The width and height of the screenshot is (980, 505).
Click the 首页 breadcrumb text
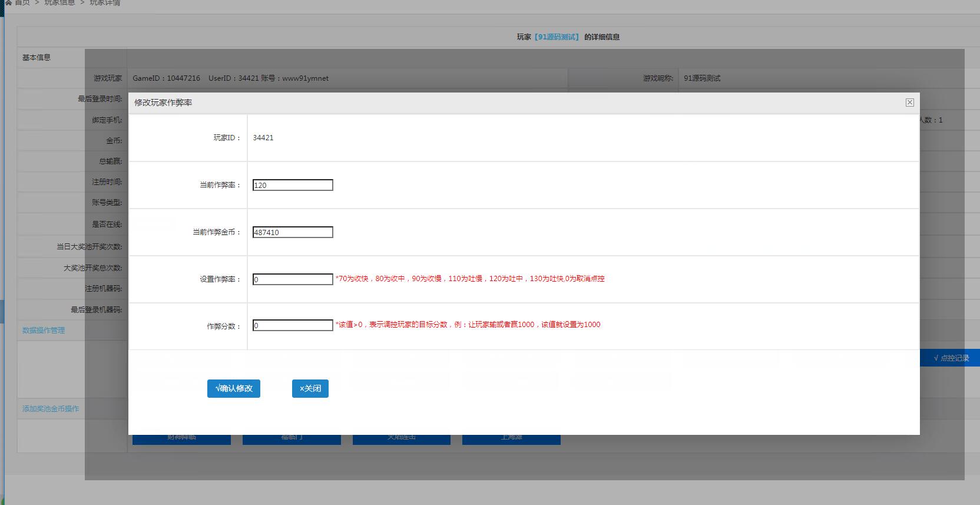22,3
